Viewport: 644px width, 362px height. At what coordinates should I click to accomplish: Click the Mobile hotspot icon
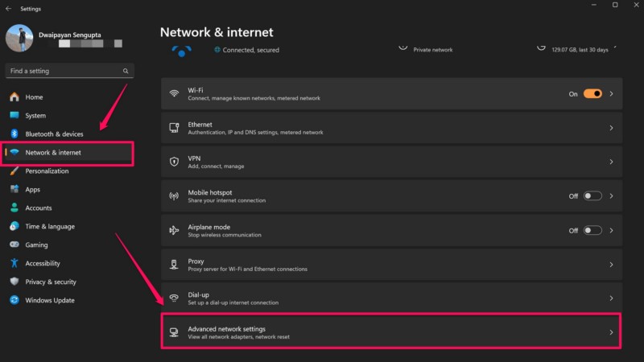click(x=174, y=195)
